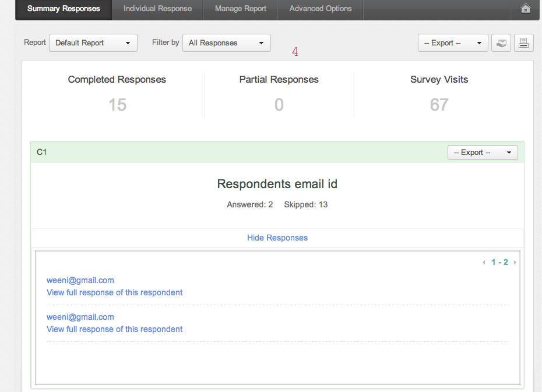Click the share report envelope icon
Screen dimensions: 542x392
pos(501,43)
